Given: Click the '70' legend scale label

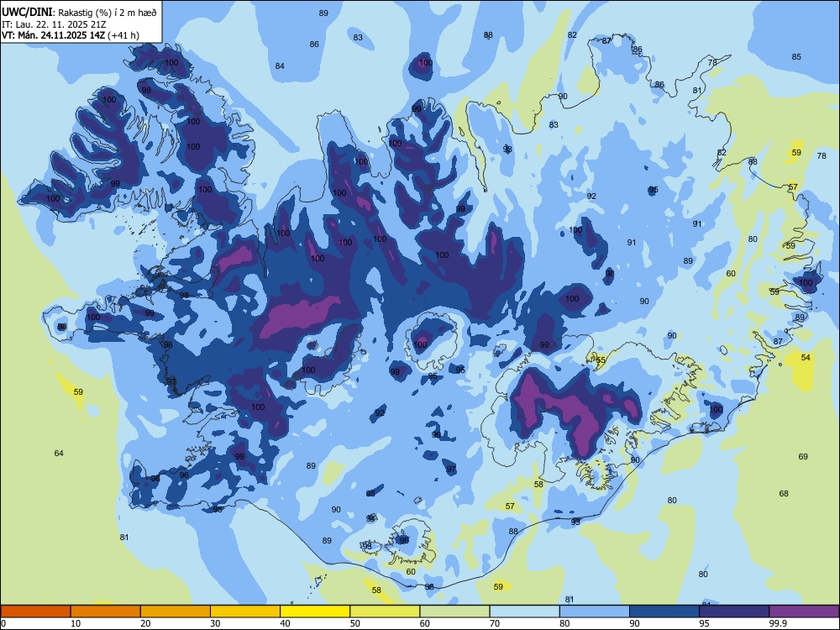Looking at the screenshot, I should 495,623.
